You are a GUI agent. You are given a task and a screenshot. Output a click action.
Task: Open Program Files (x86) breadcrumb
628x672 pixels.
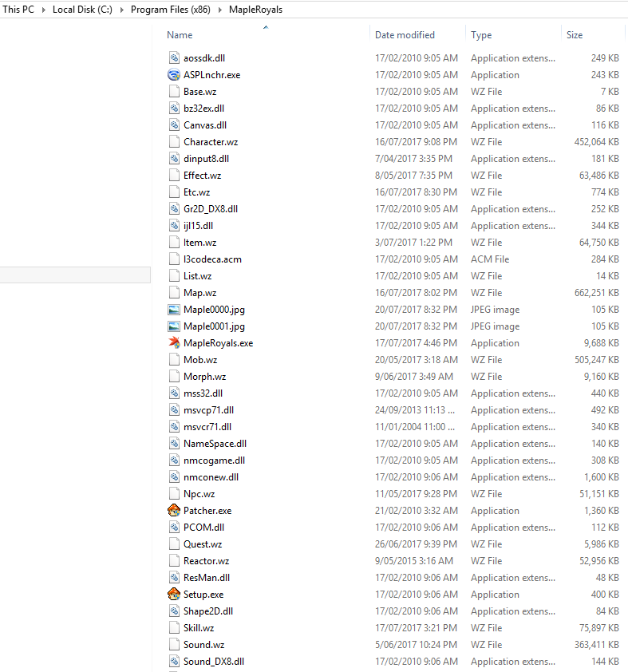point(171,10)
